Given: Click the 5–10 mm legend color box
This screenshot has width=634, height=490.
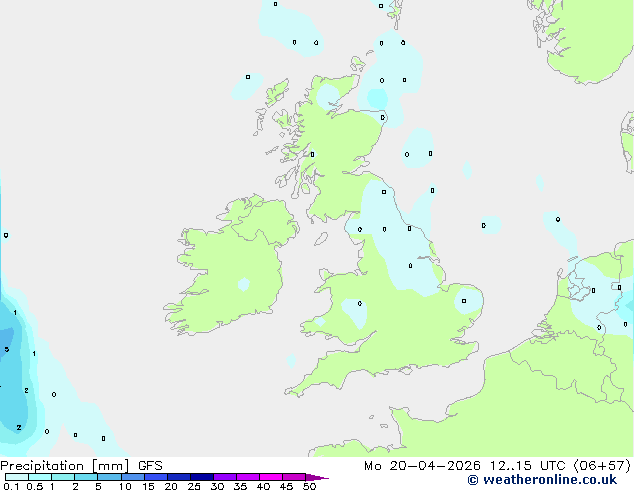Looking at the screenshot, I should click(109, 477).
